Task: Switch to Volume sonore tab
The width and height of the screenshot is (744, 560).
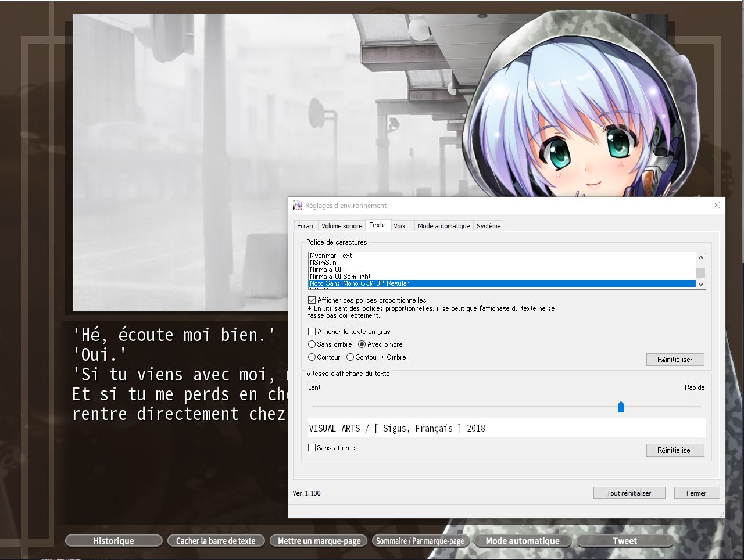Action: (x=342, y=226)
